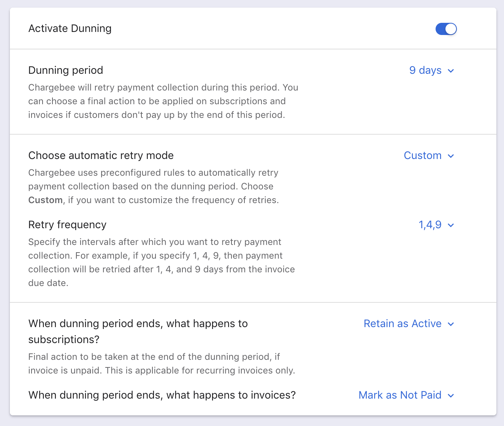This screenshot has width=504, height=426.
Task: Click the Activate Dunning label
Action: (70, 29)
